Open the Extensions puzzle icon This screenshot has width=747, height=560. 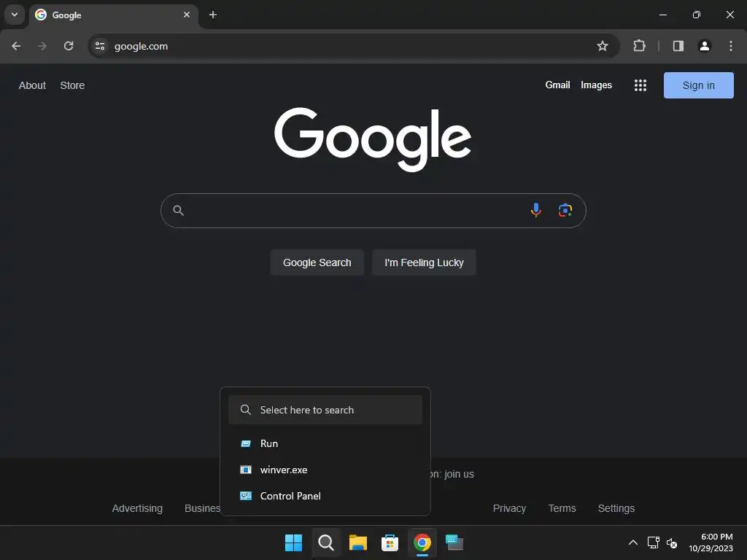click(x=639, y=46)
